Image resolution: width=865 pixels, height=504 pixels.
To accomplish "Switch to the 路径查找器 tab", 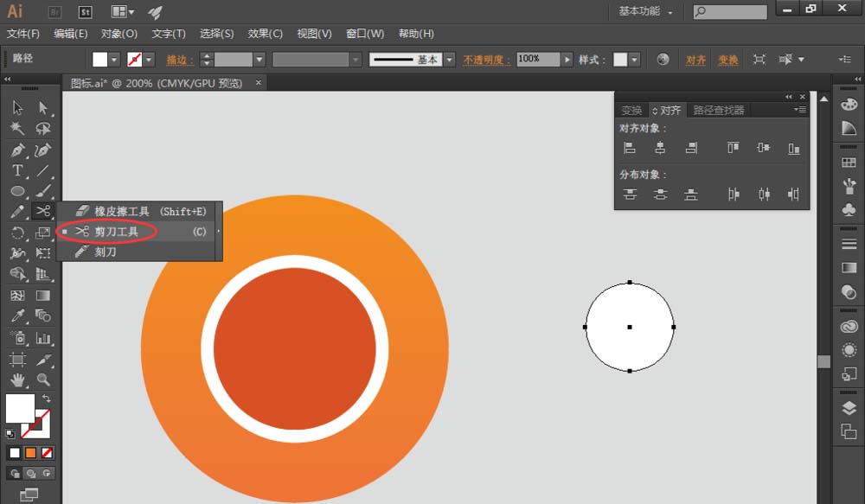I will pyautogui.click(x=718, y=111).
